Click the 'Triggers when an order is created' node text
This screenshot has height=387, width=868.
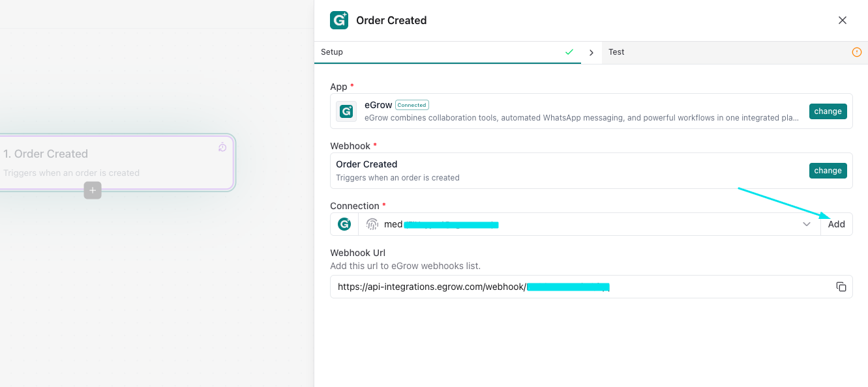[x=71, y=173]
